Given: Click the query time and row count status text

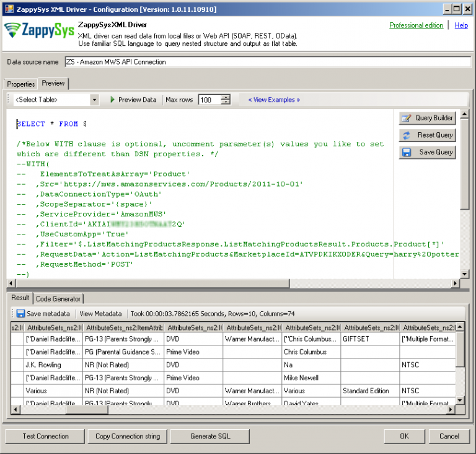Looking at the screenshot, I should 212,314.
